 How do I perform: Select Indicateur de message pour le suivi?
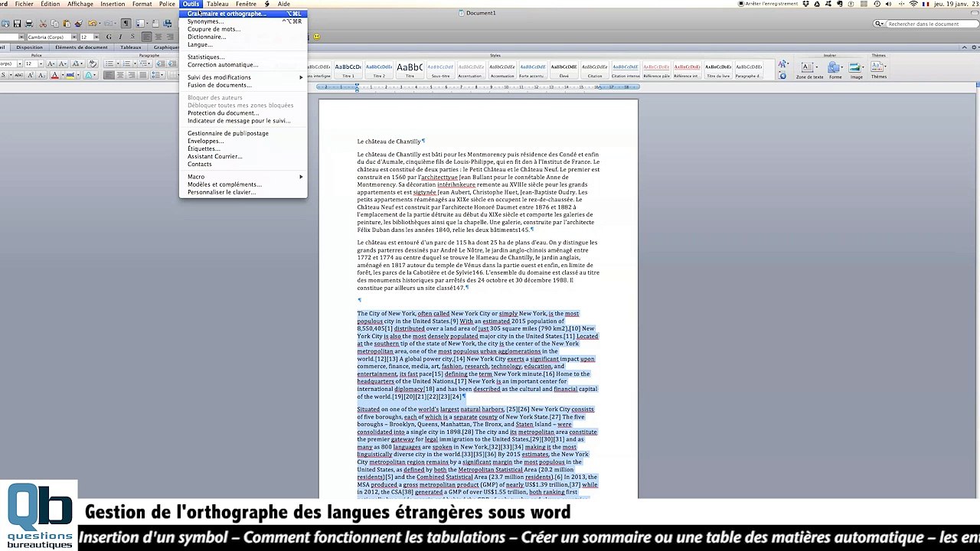coord(243,120)
